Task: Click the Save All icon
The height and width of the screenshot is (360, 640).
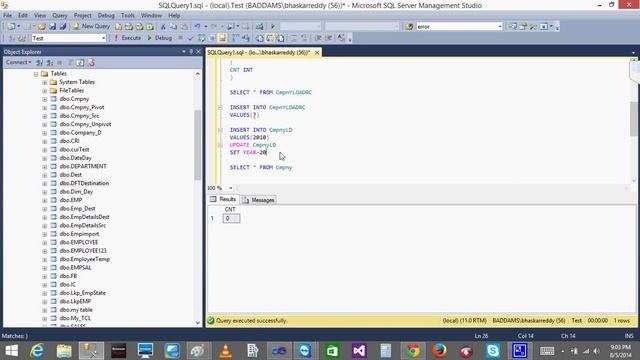Action: point(63,27)
